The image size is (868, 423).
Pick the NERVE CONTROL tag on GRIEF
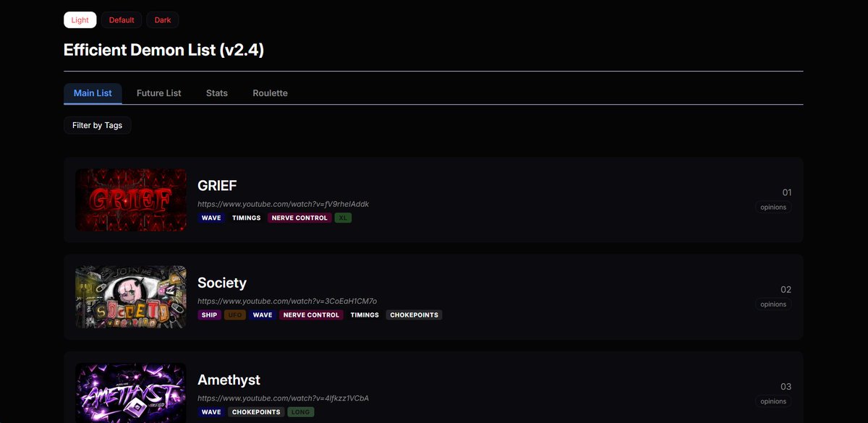pos(299,218)
